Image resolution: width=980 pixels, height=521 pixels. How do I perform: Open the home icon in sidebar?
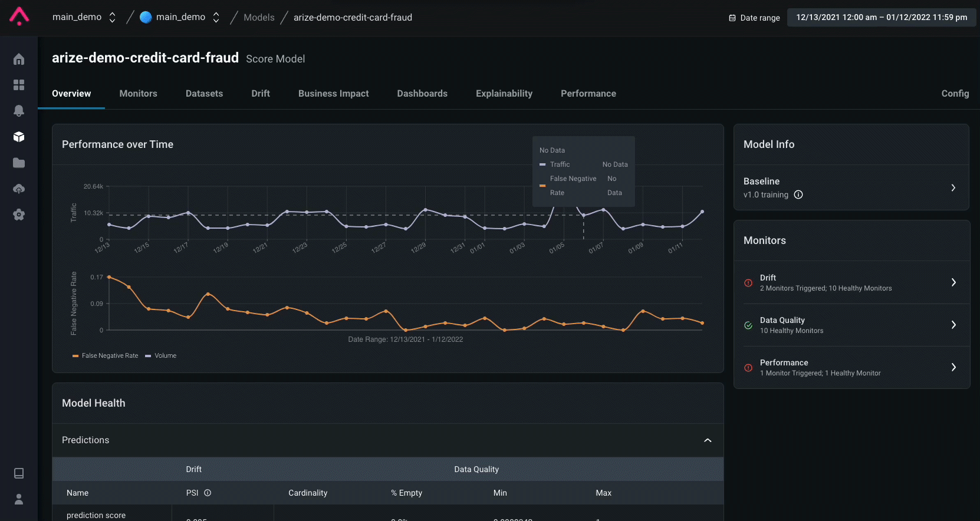pyautogui.click(x=19, y=59)
